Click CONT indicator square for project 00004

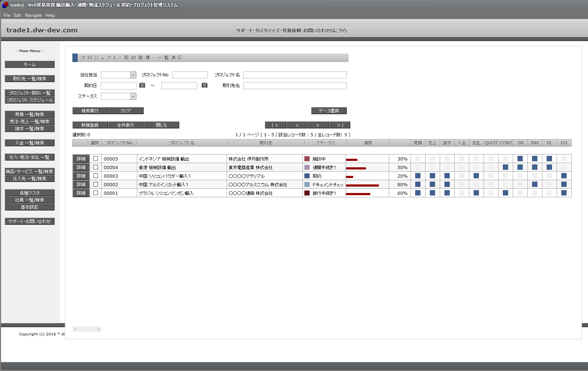(505, 167)
